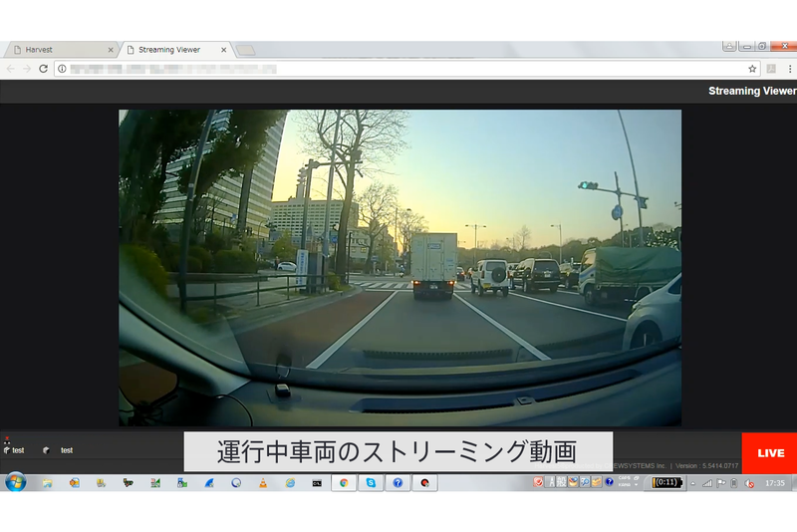Open Internet Explorer from taskbar

point(290,483)
